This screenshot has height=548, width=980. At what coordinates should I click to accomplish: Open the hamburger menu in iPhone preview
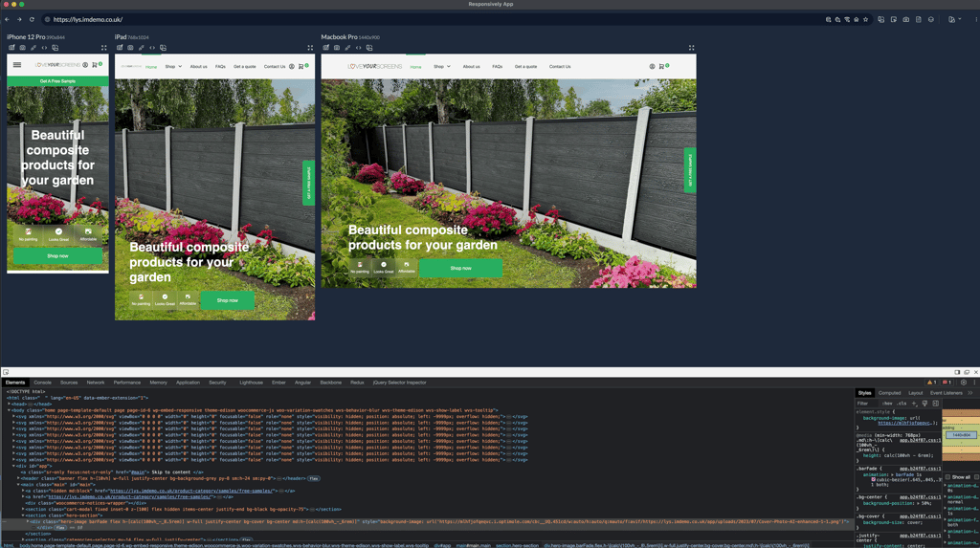(17, 65)
